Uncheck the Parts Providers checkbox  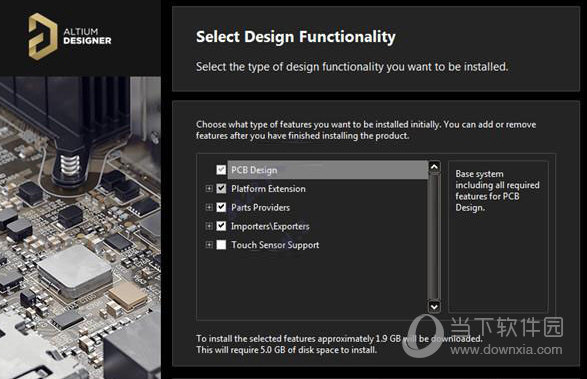coord(221,207)
